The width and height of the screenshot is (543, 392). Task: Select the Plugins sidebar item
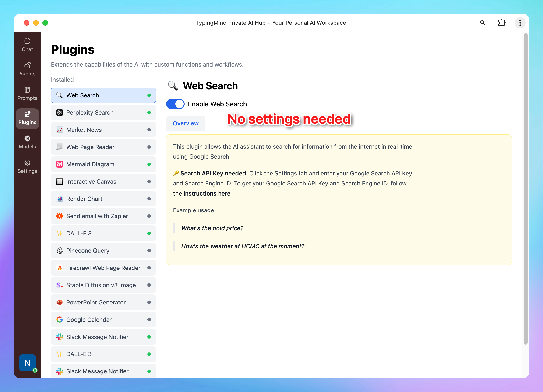[27, 118]
